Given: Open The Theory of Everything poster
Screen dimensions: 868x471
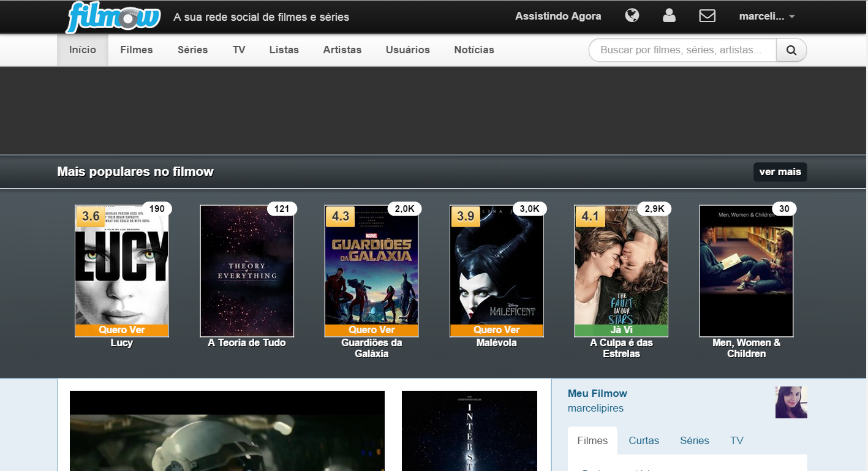Looking at the screenshot, I should click(x=247, y=271).
